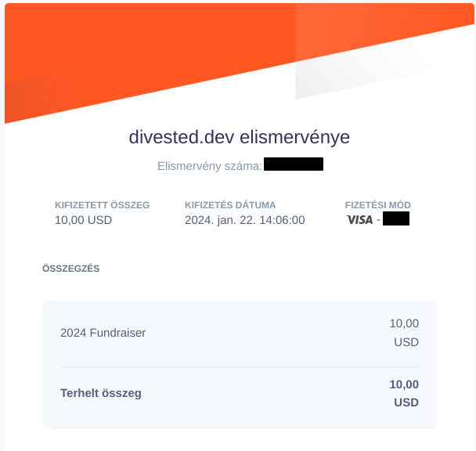Select the "divested.dev elismervénye" title
Screen dimensions: 476x451
[x=239, y=137]
